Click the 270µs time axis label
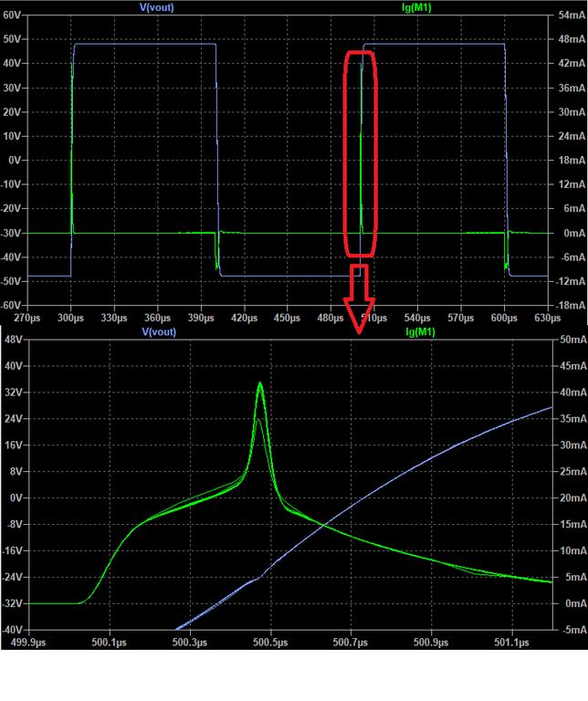Image resolution: width=588 pixels, height=701 pixels. tap(27, 318)
